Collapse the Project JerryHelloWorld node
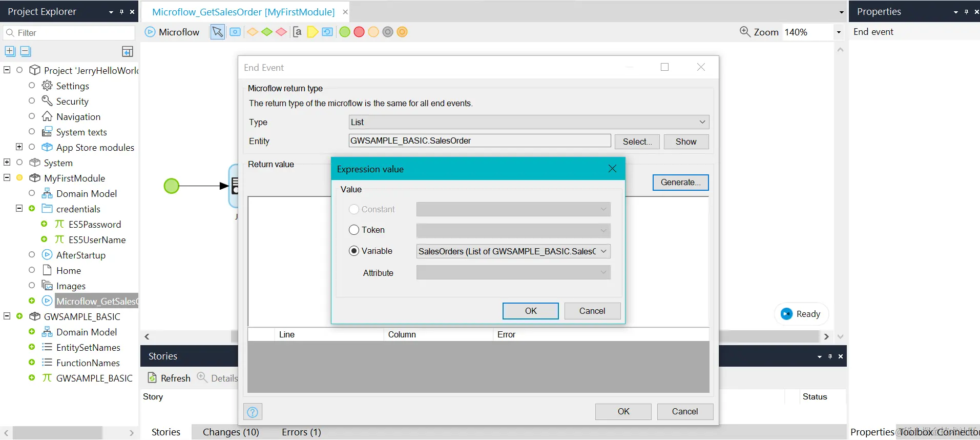Viewport: 980px width, 440px height. pyautogui.click(x=7, y=70)
